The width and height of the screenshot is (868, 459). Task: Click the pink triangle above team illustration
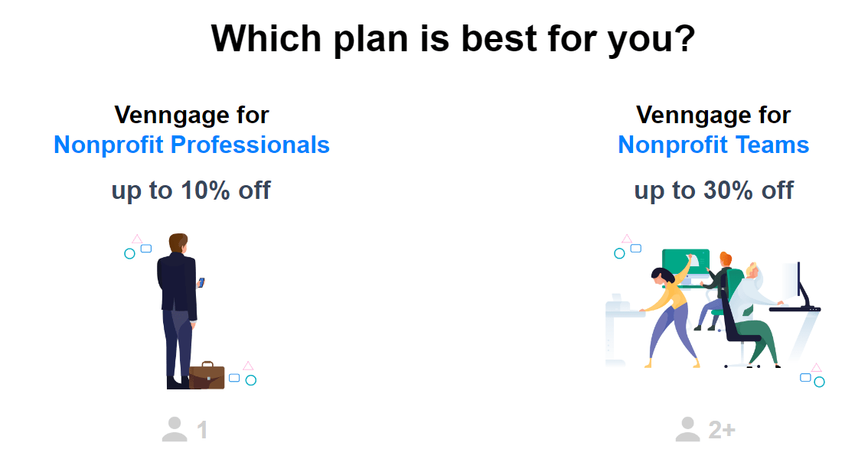(x=627, y=239)
